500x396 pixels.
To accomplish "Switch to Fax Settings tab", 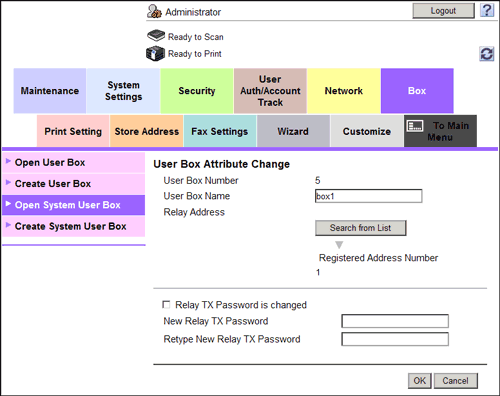I will tap(220, 131).
